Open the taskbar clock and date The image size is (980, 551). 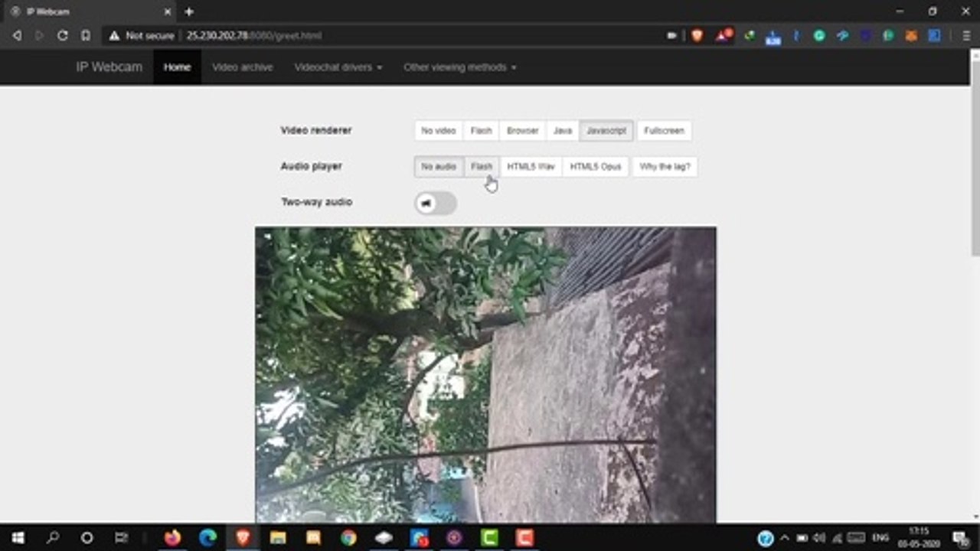click(x=919, y=538)
